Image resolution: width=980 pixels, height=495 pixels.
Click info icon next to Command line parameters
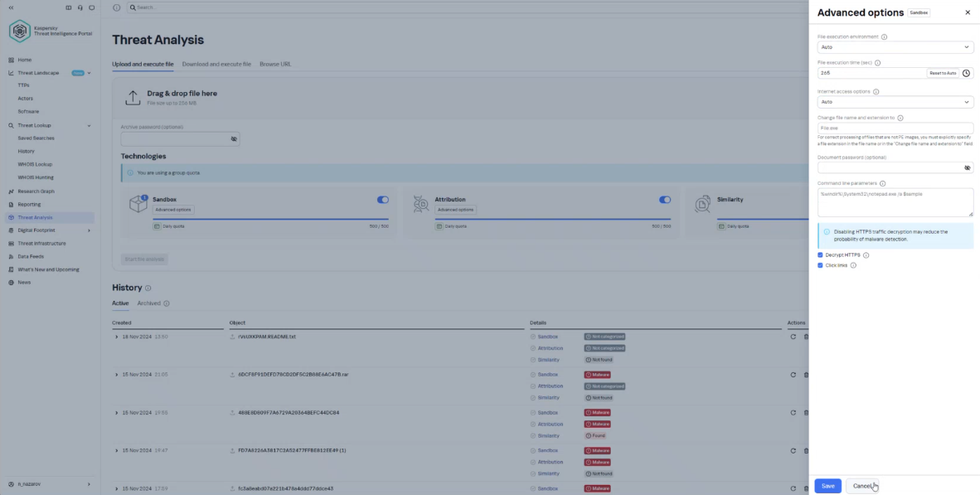click(x=882, y=184)
